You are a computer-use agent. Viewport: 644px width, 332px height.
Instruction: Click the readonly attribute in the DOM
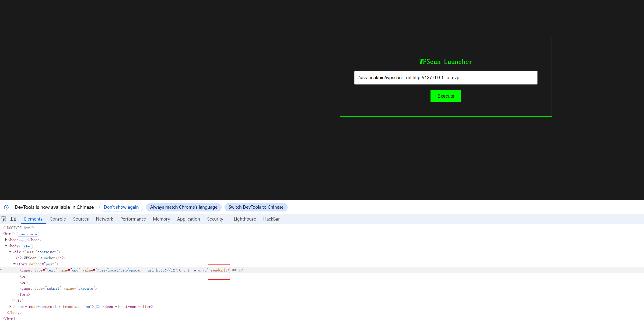coord(219,270)
